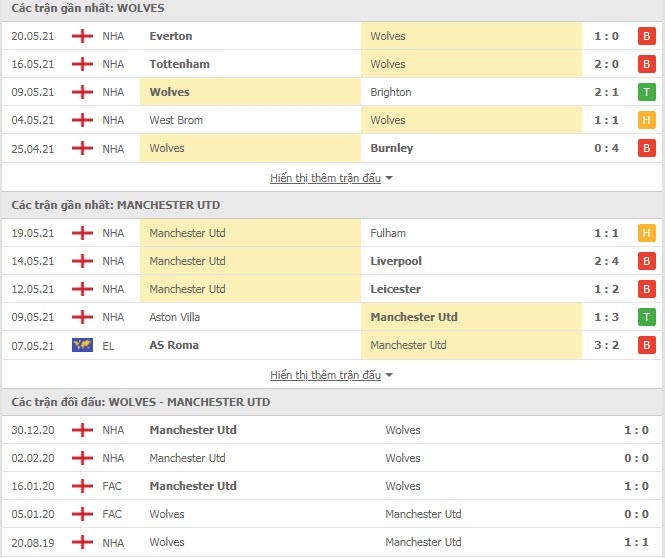Image resolution: width=665 pixels, height=558 pixels.
Task: Click the 1 : 1 score of 20.08.19 match
Action: click(636, 542)
